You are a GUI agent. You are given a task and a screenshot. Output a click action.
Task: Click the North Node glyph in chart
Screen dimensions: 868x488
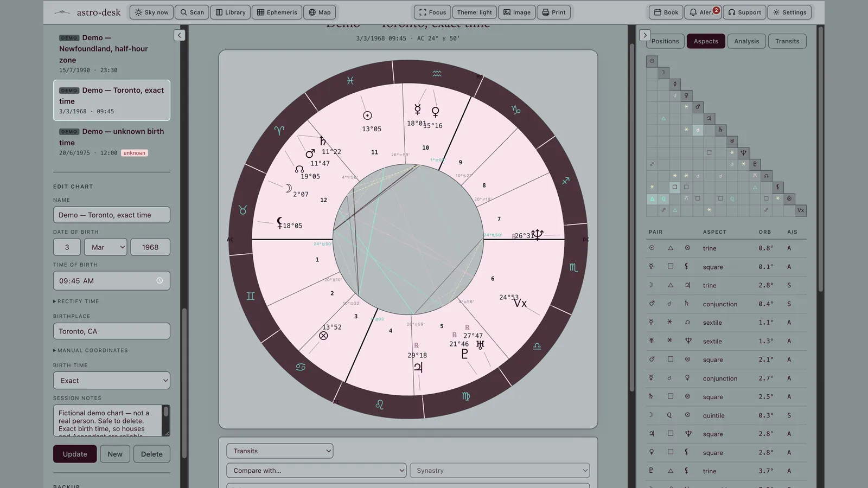coord(299,169)
